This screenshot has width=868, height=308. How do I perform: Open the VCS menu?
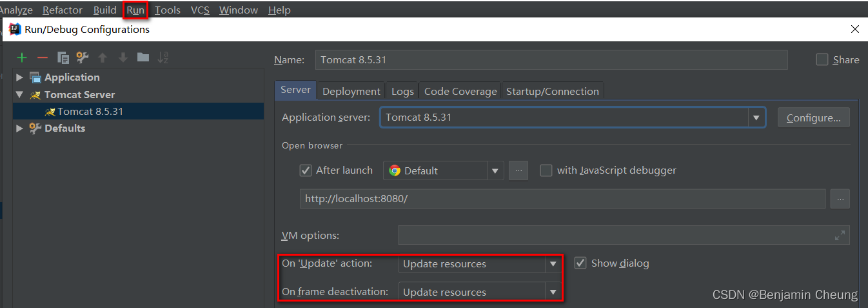200,10
